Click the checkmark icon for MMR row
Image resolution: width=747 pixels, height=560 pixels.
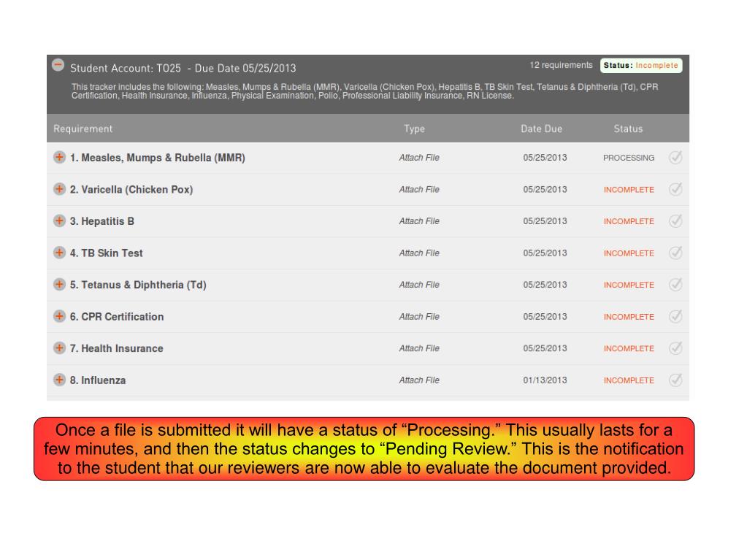(675, 157)
